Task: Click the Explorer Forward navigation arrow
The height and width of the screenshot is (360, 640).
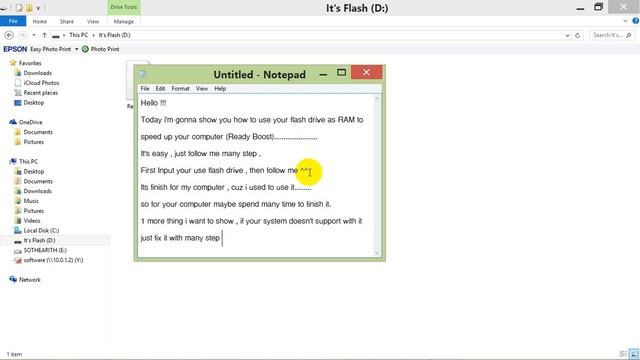Action: pos(23,36)
